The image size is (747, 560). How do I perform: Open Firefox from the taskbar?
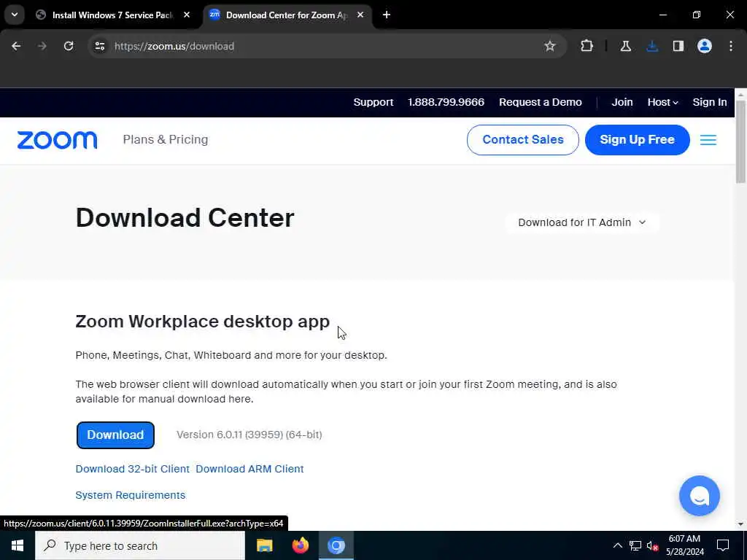[300, 545]
